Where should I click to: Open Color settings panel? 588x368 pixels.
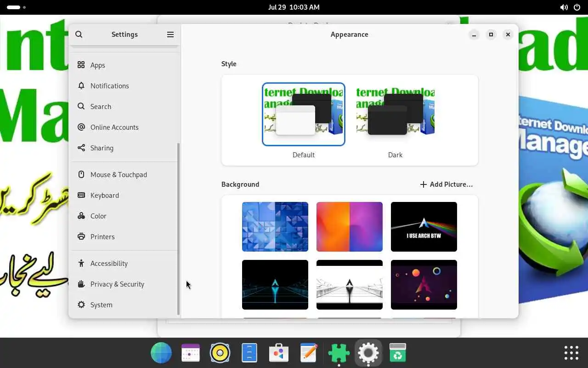(x=124, y=216)
